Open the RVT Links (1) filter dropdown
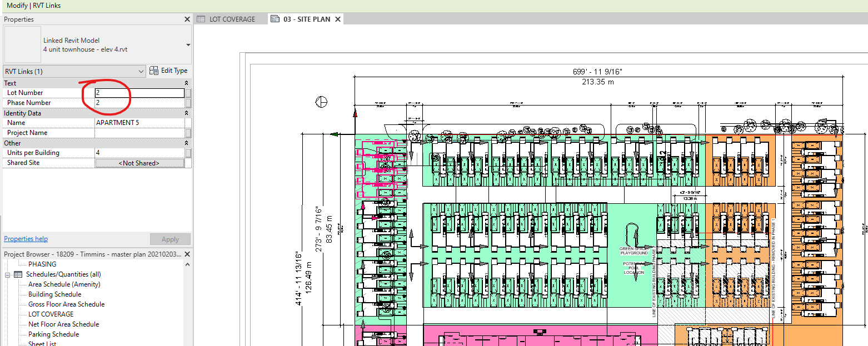The width and height of the screenshot is (868, 346). (140, 71)
